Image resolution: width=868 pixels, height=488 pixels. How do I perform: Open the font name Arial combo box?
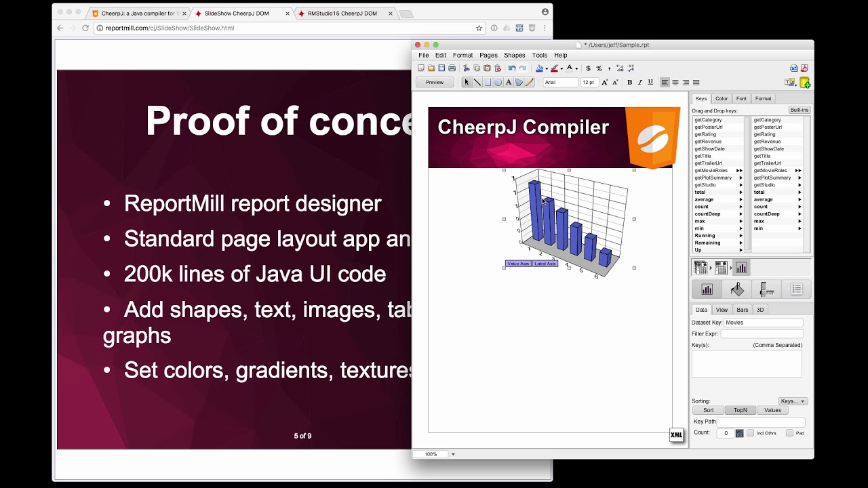(x=561, y=82)
